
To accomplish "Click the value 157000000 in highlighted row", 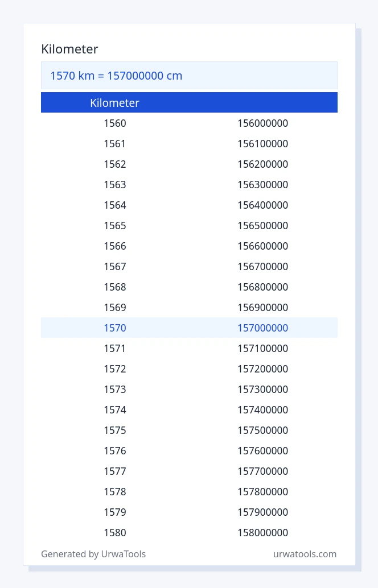I will tap(263, 328).
